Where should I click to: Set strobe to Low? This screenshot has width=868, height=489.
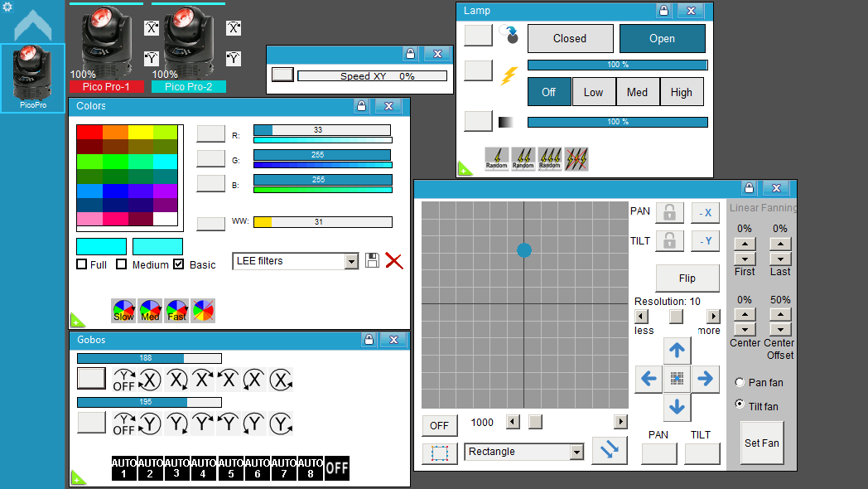(x=593, y=92)
